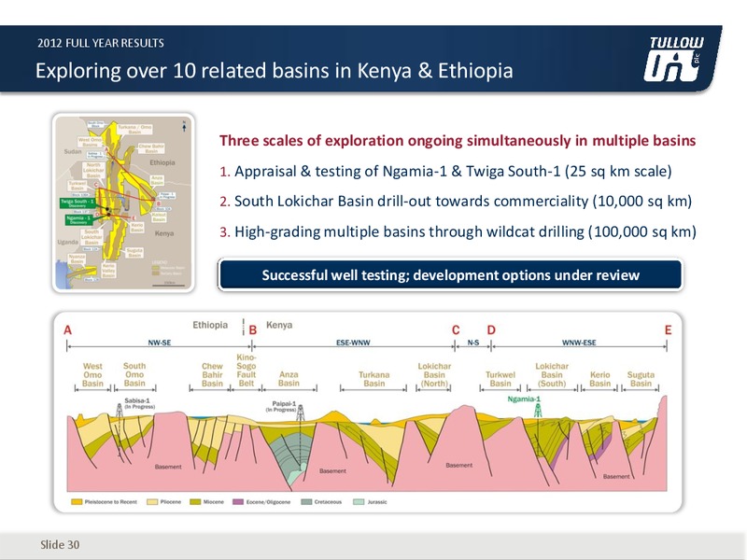Click the 'Turkwel Basin' cross-section label
This screenshot has width=747, height=560.
(x=500, y=379)
